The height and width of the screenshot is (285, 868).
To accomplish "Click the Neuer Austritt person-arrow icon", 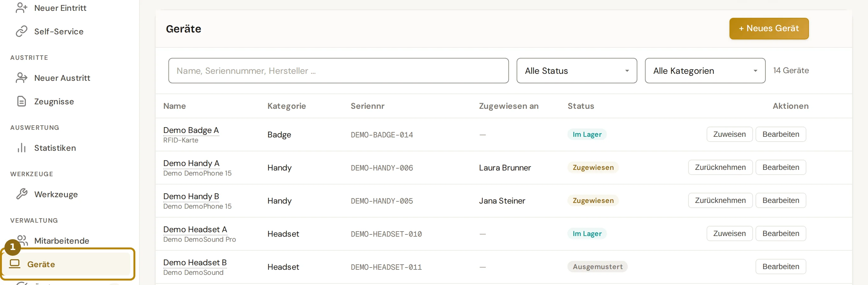I will pyautogui.click(x=22, y=78).
